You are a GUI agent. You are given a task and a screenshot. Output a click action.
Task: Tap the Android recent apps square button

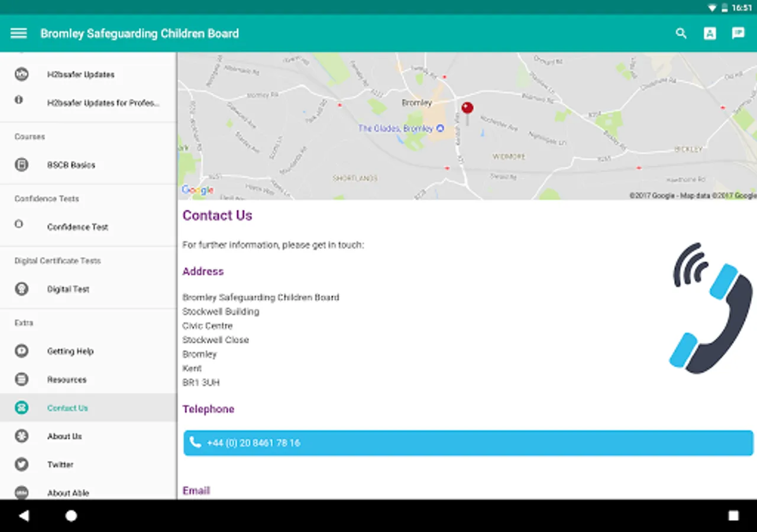[733, 515]
